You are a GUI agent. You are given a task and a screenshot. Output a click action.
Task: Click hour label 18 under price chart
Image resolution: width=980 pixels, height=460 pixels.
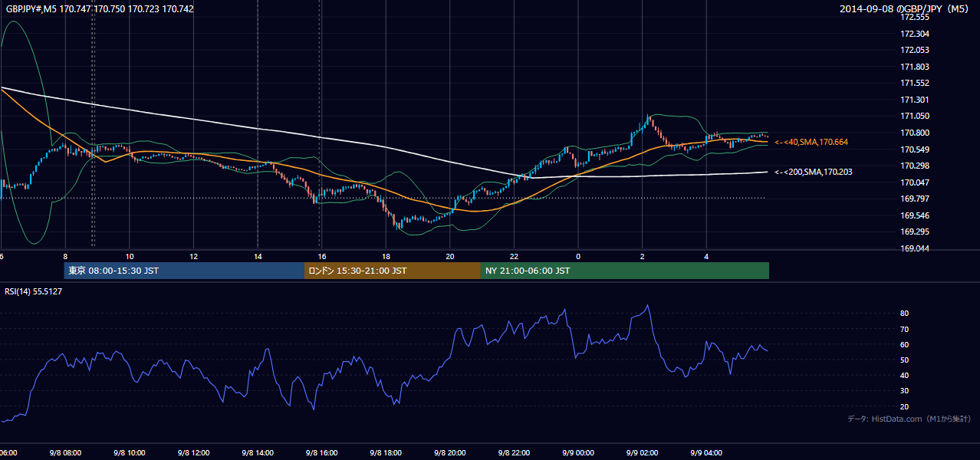tap(386, 256)
